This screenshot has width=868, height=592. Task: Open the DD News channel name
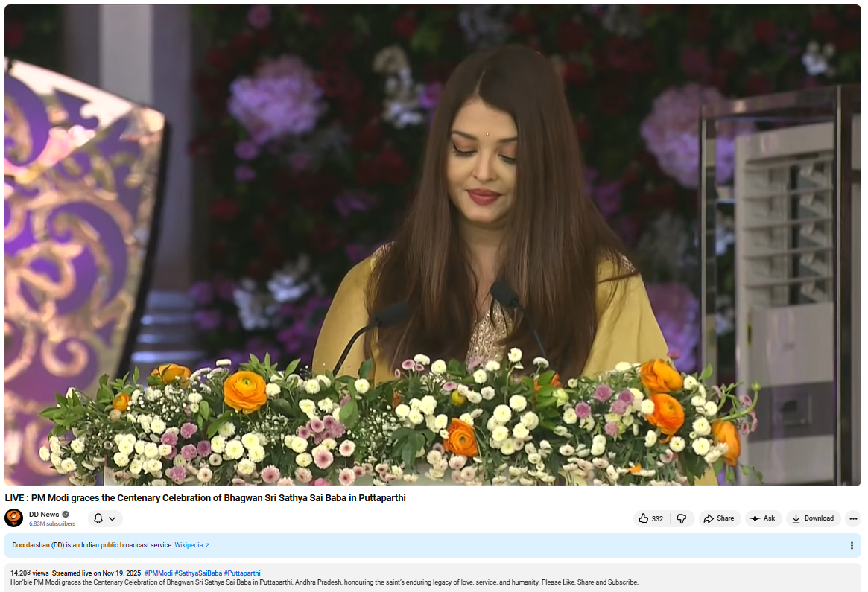click(44, 515)
